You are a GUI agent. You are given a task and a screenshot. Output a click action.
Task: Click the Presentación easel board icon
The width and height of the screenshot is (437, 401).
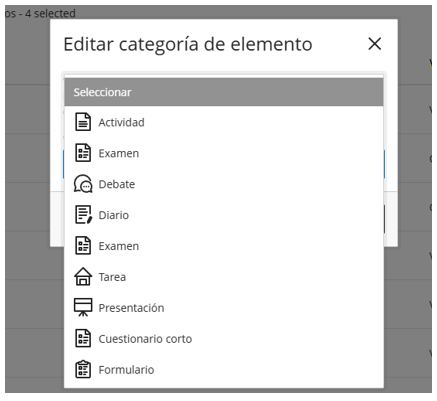[x=83, y=307]
